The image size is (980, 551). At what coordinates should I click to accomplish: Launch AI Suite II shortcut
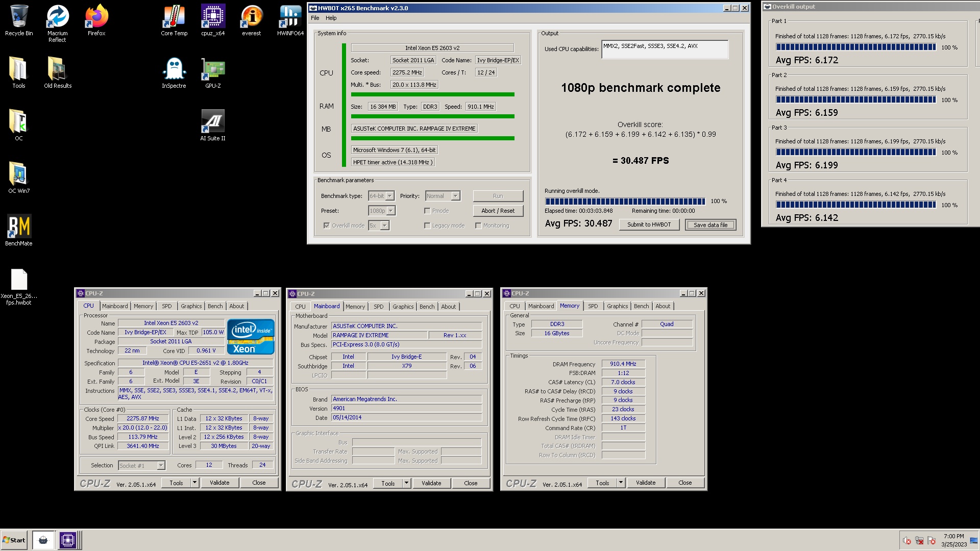(x=213, y=125)
